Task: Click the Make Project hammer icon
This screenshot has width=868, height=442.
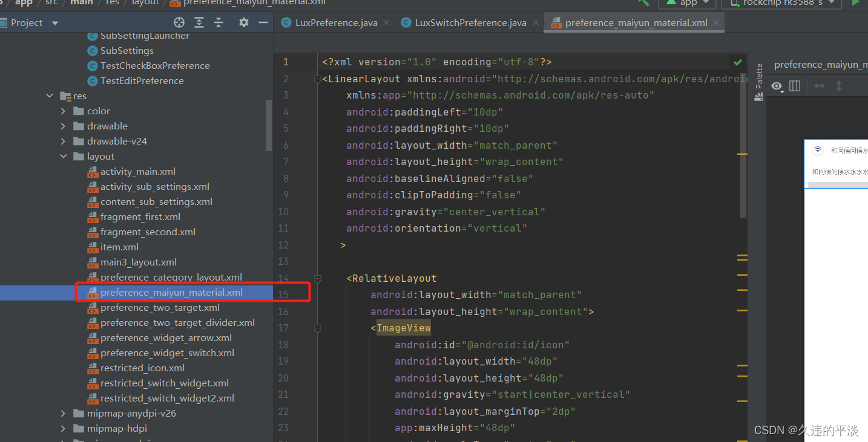Action: (x=643, y=2)
